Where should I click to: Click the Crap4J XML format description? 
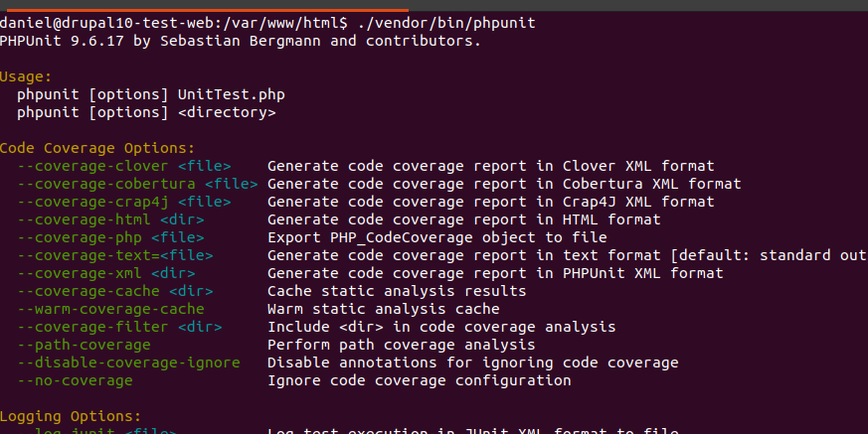tap(491, 202)
